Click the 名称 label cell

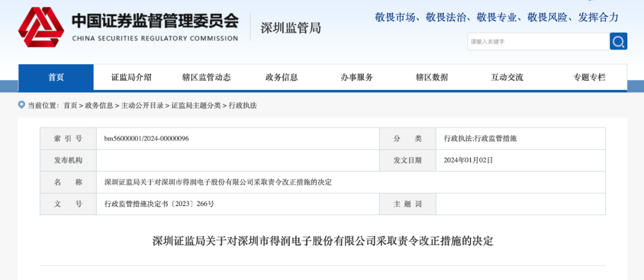point(68,182)
